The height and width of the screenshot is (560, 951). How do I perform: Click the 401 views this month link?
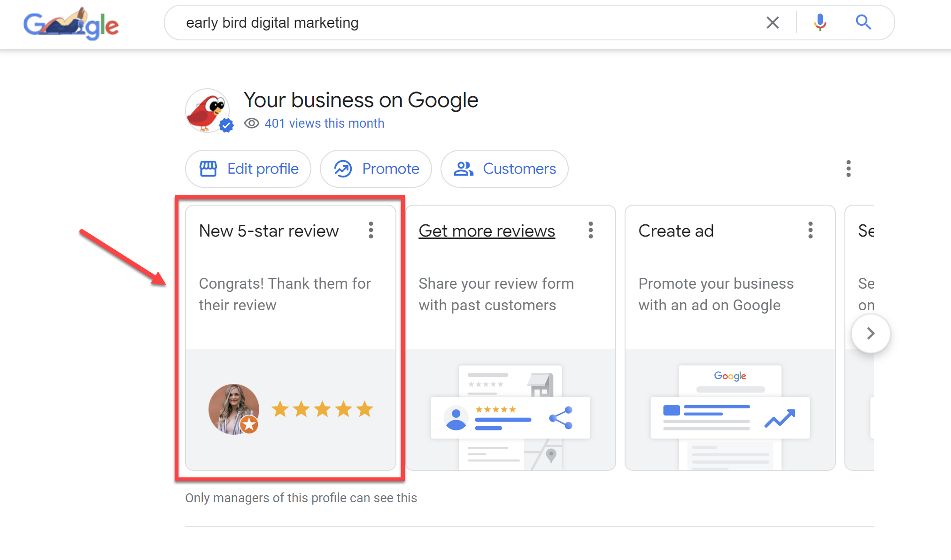click(324, 123)
